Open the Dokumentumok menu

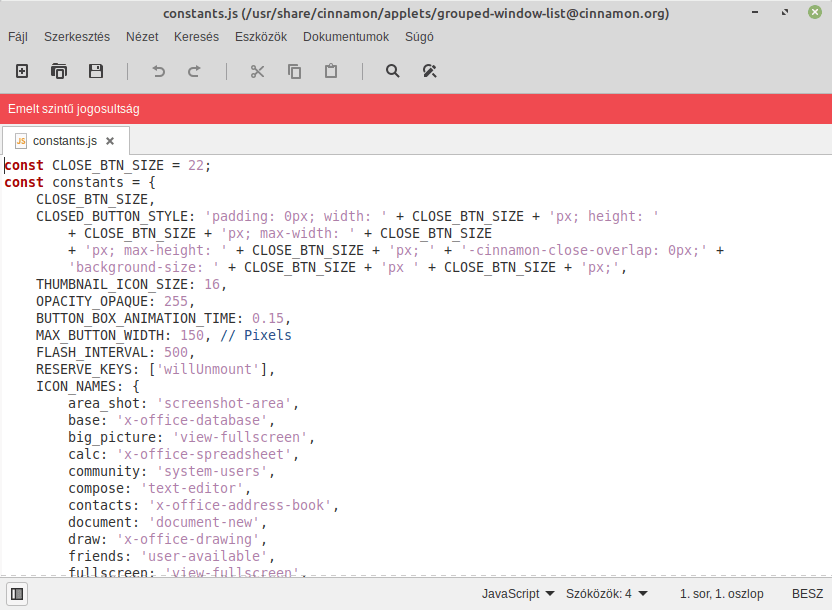coord(346,37)
